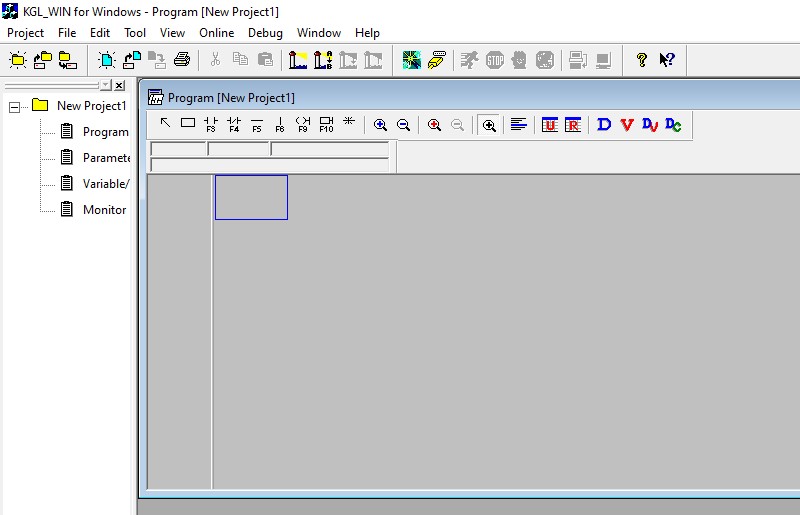Insert normally open contact F3
This screenshot has height=515, width=800.
click(211, 124)
